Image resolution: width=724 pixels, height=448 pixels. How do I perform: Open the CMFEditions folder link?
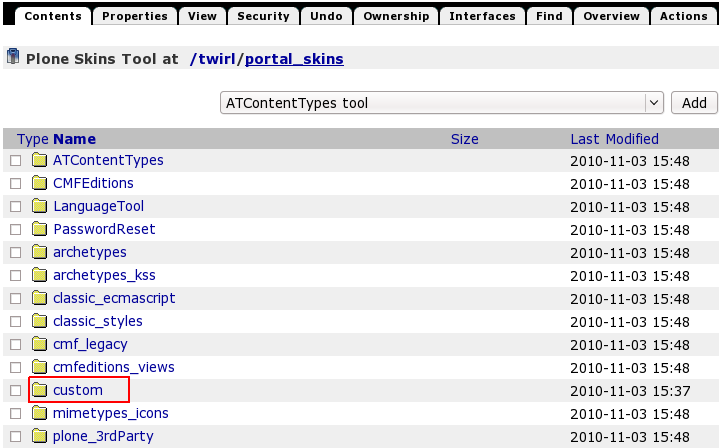coord(93,183)
